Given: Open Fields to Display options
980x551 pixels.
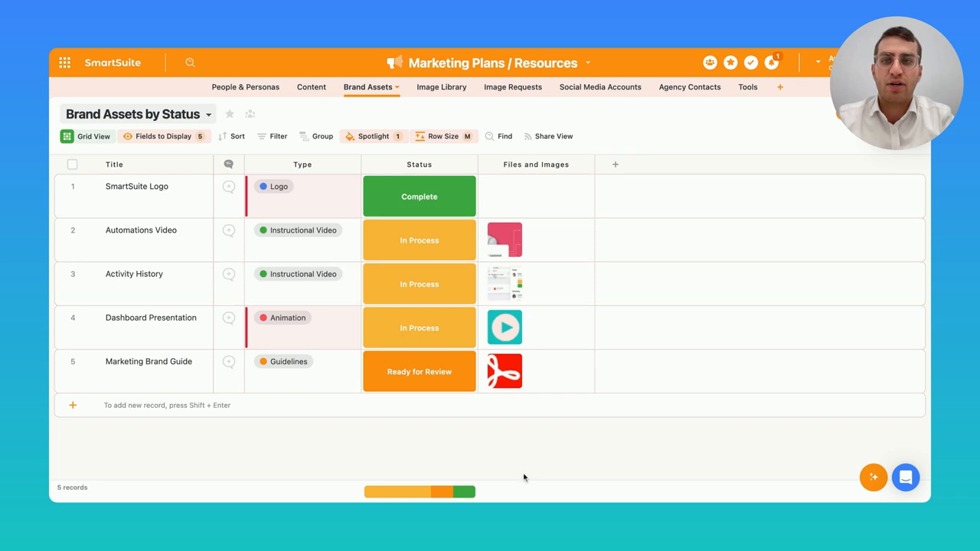Looking at the screenshot, I should tap(164, 136).
